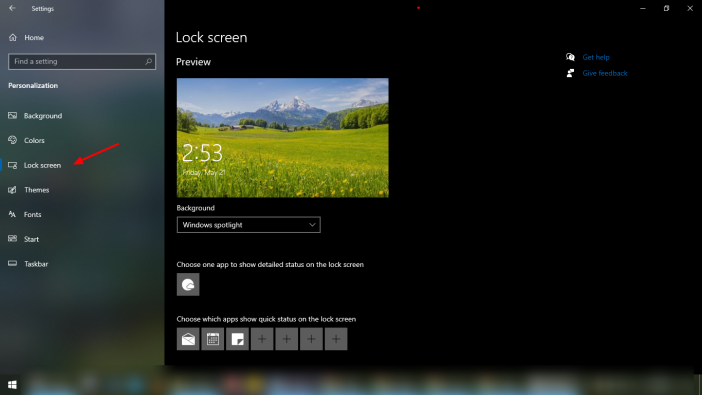Select Lock screen in the sidebar
The image size is (702, 395).
point(42,165)
